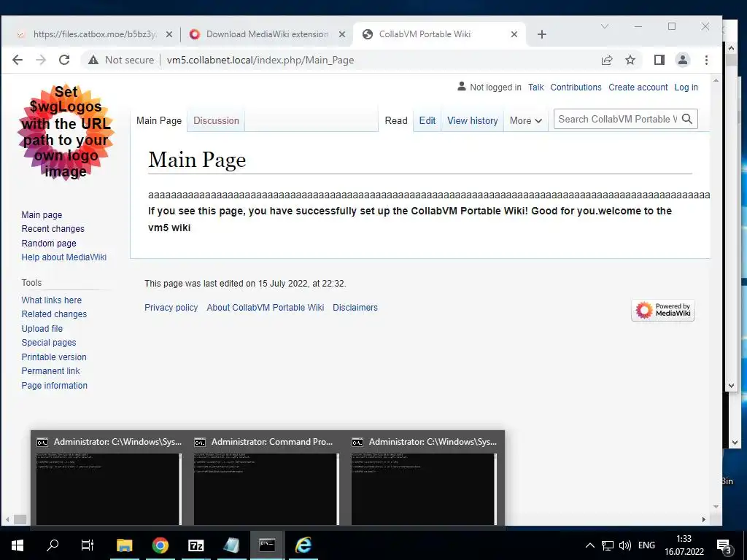Close the CollabVM Portable Wiki tab
747x560 pixels.
tap(514, 34)
